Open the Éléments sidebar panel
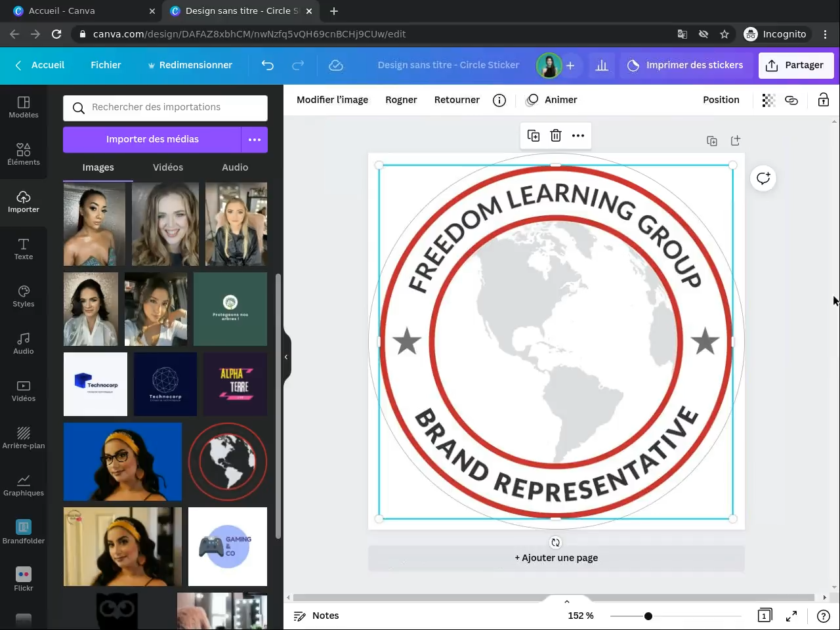 (24, 154)
